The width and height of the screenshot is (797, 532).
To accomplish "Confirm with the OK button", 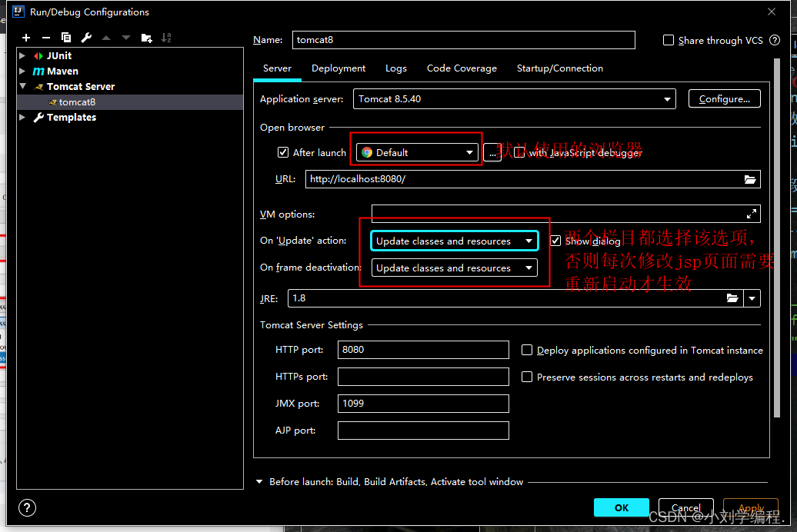I will click(x=621, y=507).
